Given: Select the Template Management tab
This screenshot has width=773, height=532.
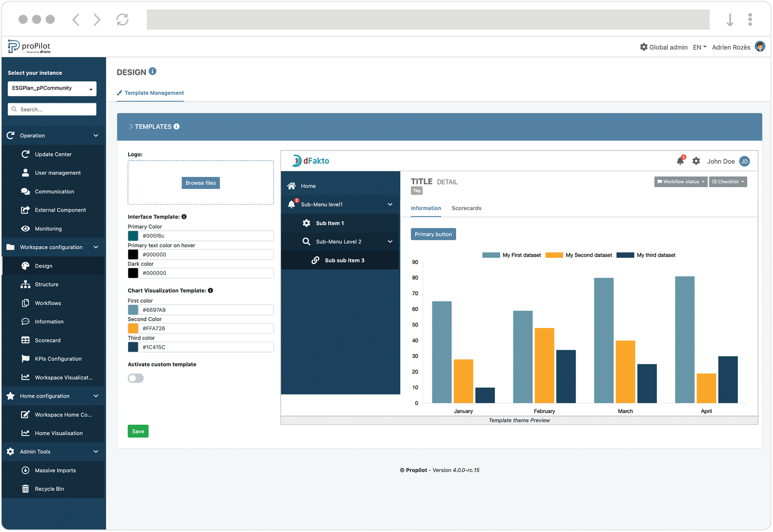Looking at the screenshot, I should click(154, 93).
